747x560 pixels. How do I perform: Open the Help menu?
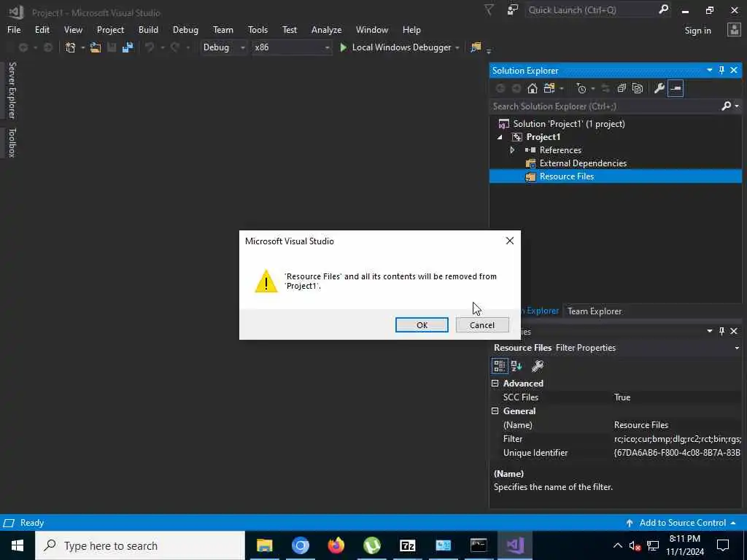pos(411,29)
